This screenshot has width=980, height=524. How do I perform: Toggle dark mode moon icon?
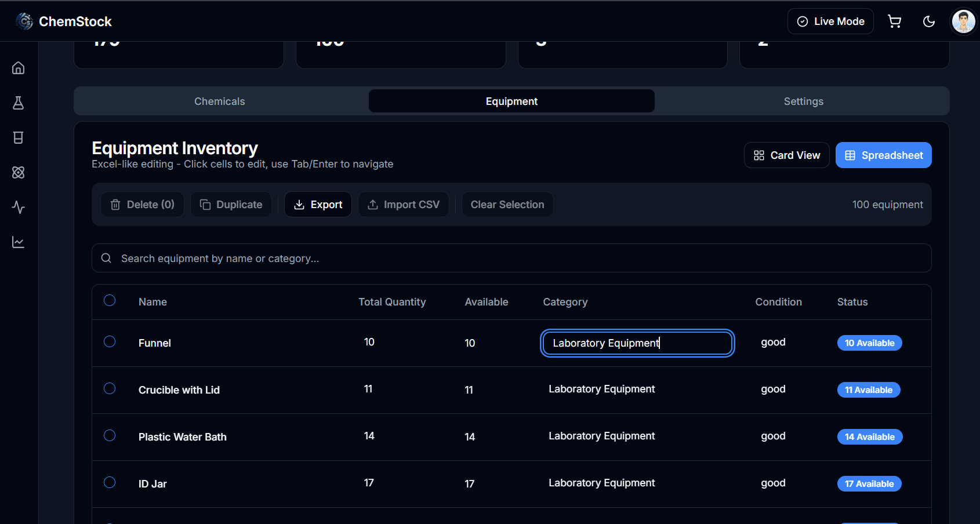coord(929,21)
